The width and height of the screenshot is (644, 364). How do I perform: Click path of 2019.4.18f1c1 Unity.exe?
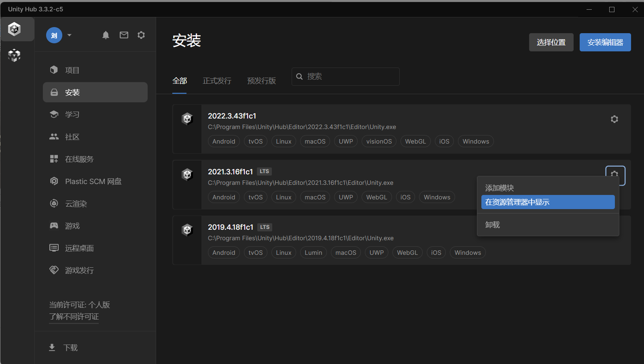click(301, 238)
